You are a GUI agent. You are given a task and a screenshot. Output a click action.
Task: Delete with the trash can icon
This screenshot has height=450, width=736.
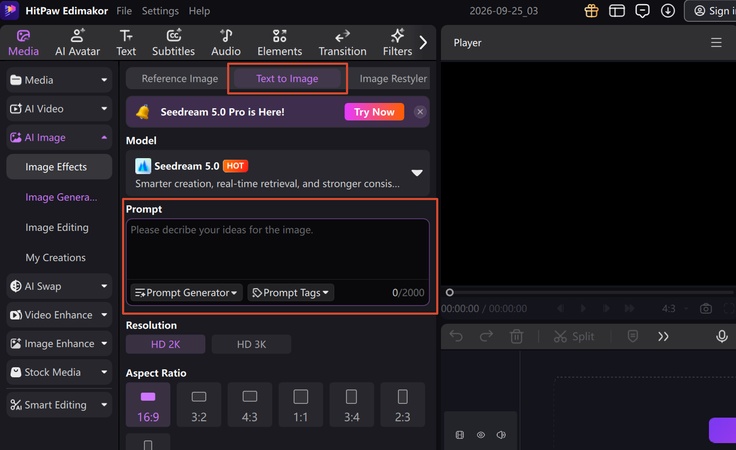[516, 336]
